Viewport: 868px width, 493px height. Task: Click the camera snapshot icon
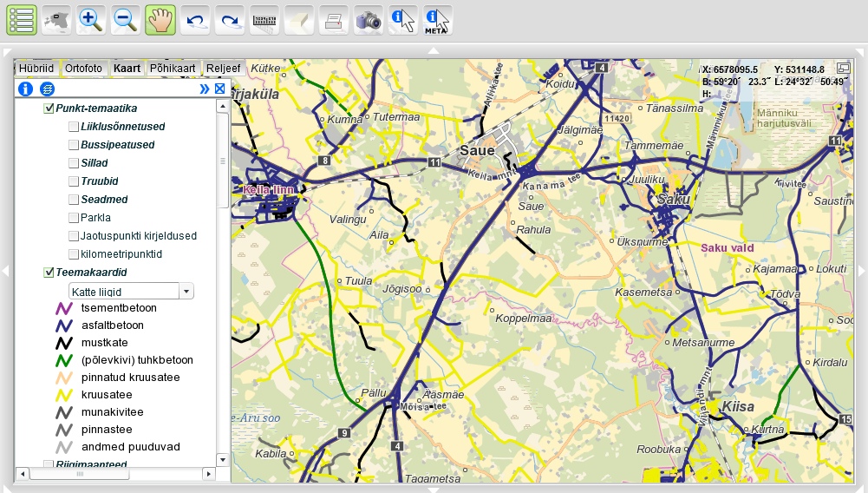(x=369, y=19)
